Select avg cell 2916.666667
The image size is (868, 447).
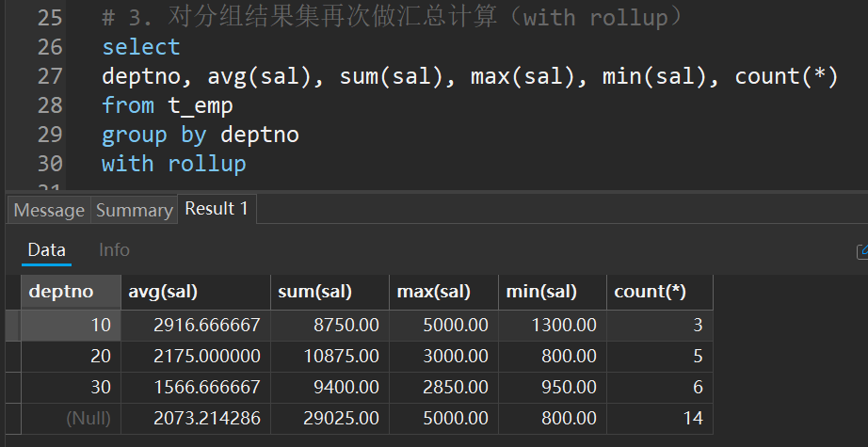point(196,325)
